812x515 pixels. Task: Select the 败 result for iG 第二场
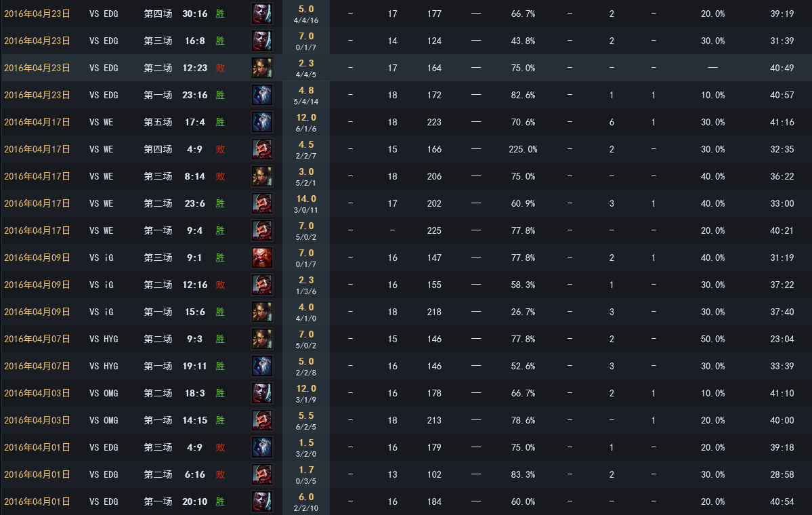(x=220, y=285)
